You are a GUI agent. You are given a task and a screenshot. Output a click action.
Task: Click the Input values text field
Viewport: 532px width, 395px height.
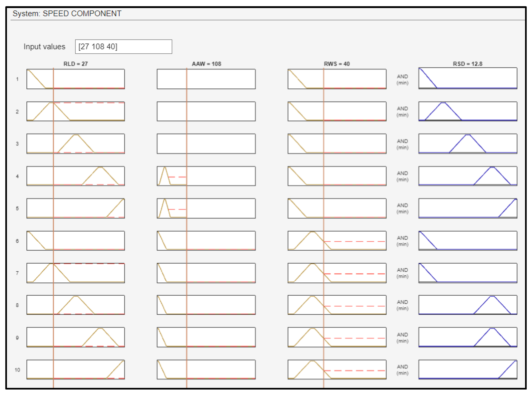(x=123, y=47)
